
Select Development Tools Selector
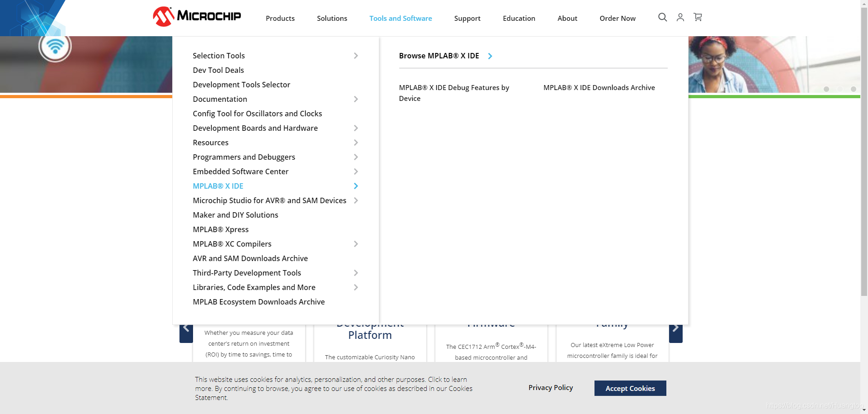click(x=241, y=85)
